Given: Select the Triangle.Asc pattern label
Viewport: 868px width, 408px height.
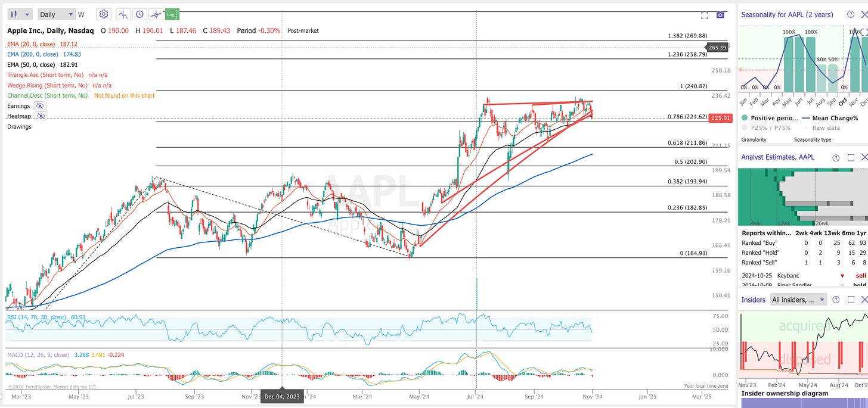Looking at the screenshot, I should click(45, 75).
